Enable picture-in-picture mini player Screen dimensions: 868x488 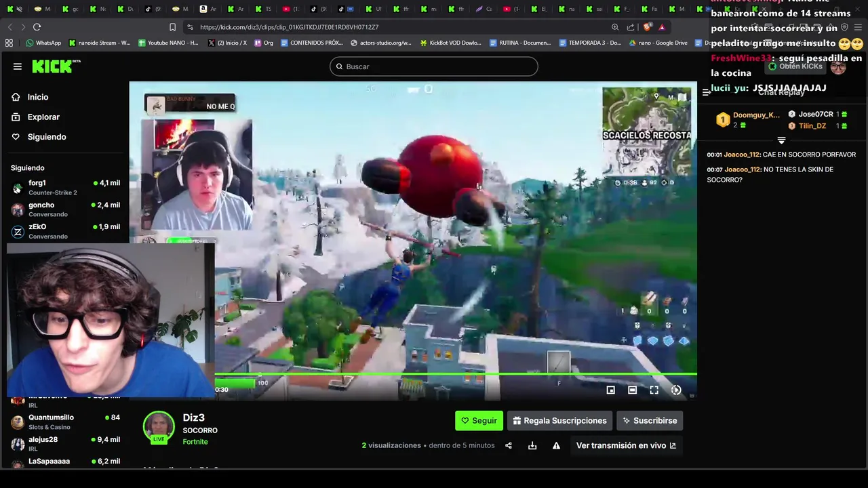tap(610, 390)
